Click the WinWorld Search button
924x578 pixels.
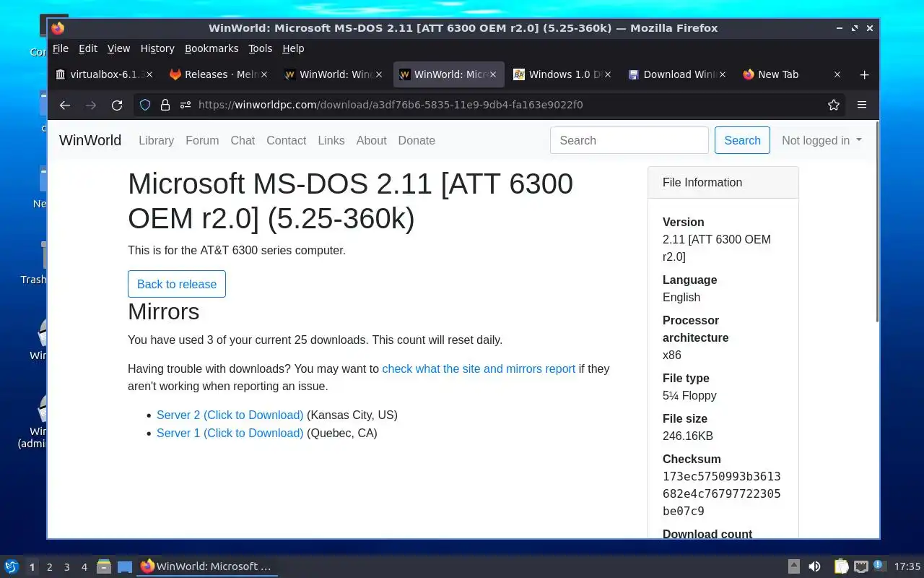742,140
